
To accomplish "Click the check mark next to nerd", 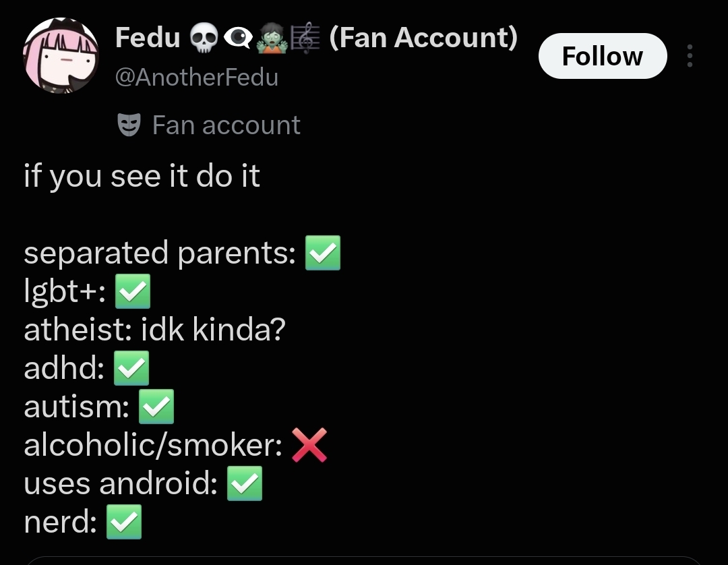I will [x=124, y=522].
